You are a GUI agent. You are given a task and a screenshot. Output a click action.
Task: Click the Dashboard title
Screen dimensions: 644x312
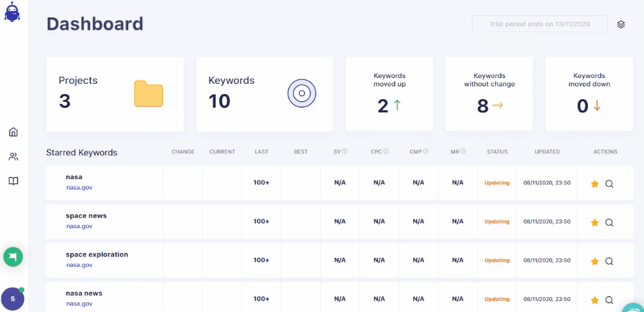pyautogui.click(x=95, y=24)
